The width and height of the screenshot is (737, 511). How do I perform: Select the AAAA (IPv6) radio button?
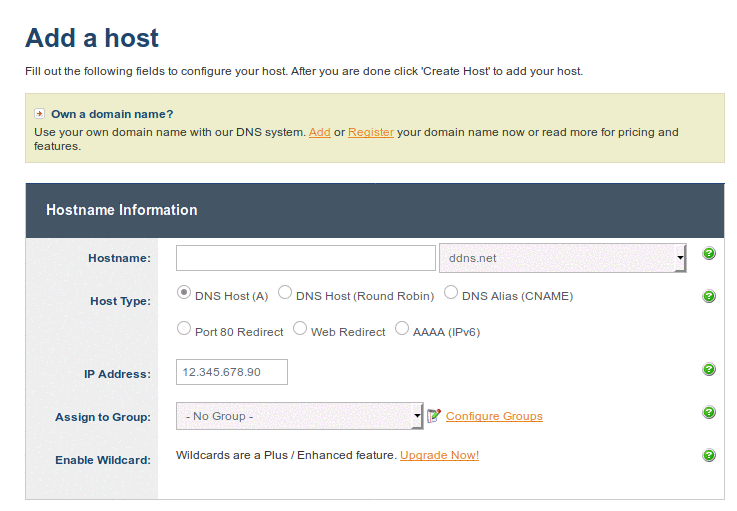[x=402, y=328]
